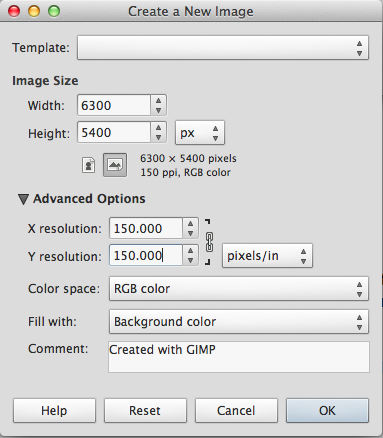The width and height of the screenshot is (383, 438).
Task: Click the OK button
Action: (327, 410)
